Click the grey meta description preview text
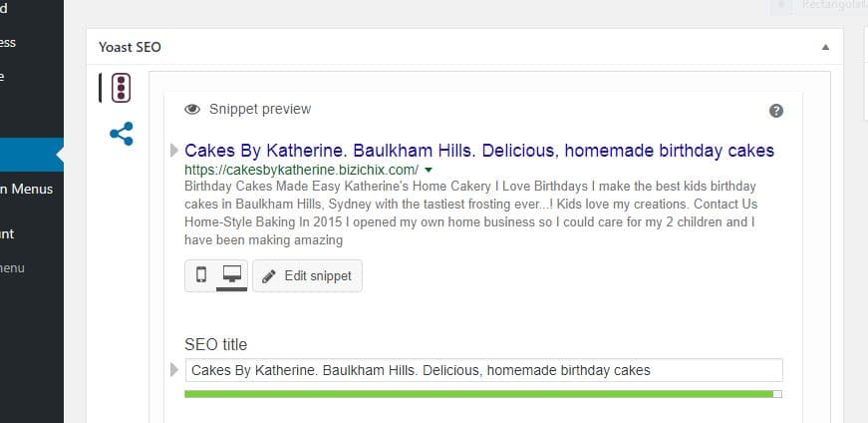This screenshot has height=423, width=868. pyautogui.click(x=471, y=212)
